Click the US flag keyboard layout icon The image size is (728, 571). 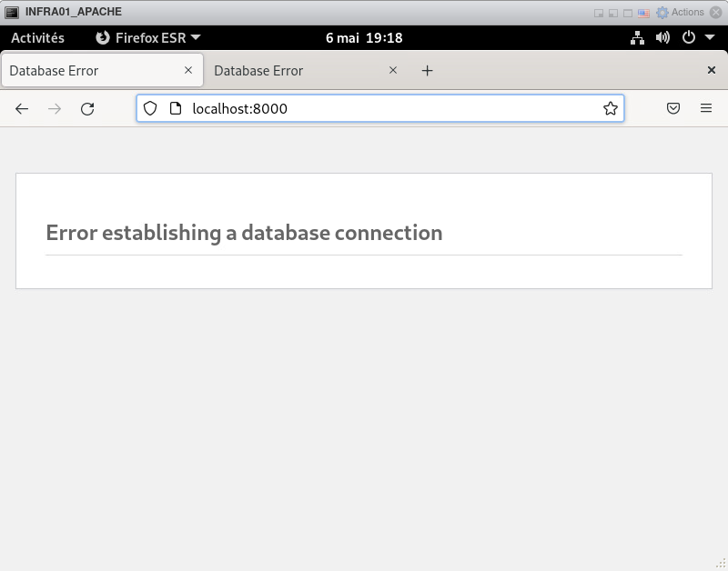click(643, 13)
